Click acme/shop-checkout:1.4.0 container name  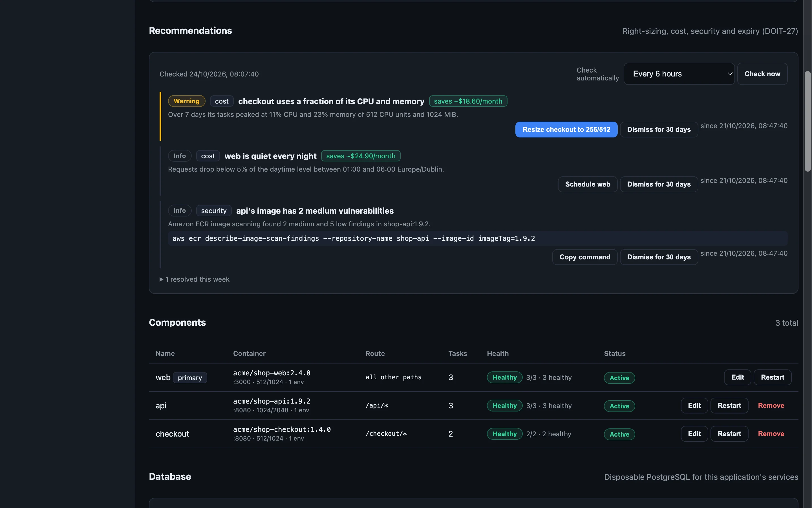click(282, 429)
